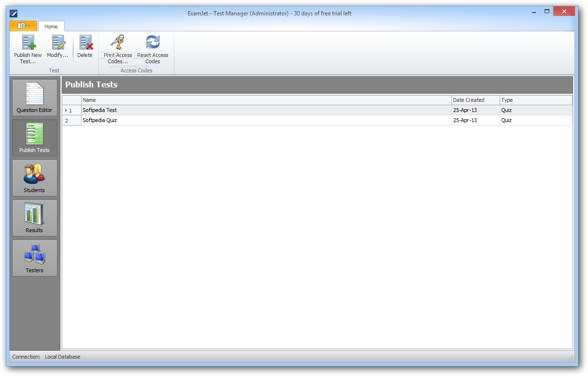Click date cell of Softpedia Quiz
This screenshot has height=376, width=588.
pyautogui.click(x=475, y=120)
